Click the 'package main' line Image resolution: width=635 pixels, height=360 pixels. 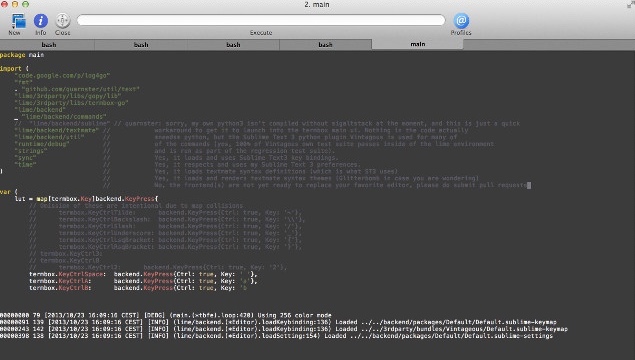click(x=22, y=55)
